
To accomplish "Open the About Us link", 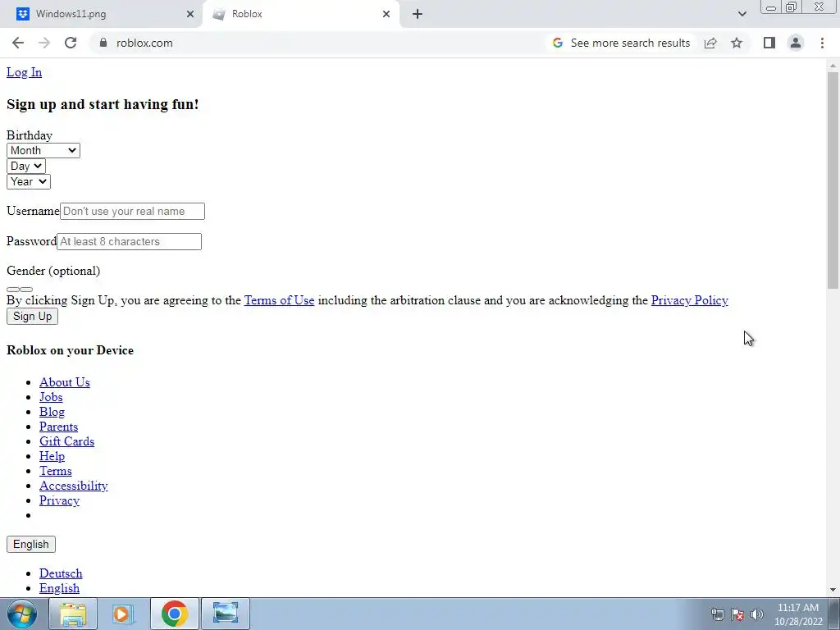I will [64, 382].
